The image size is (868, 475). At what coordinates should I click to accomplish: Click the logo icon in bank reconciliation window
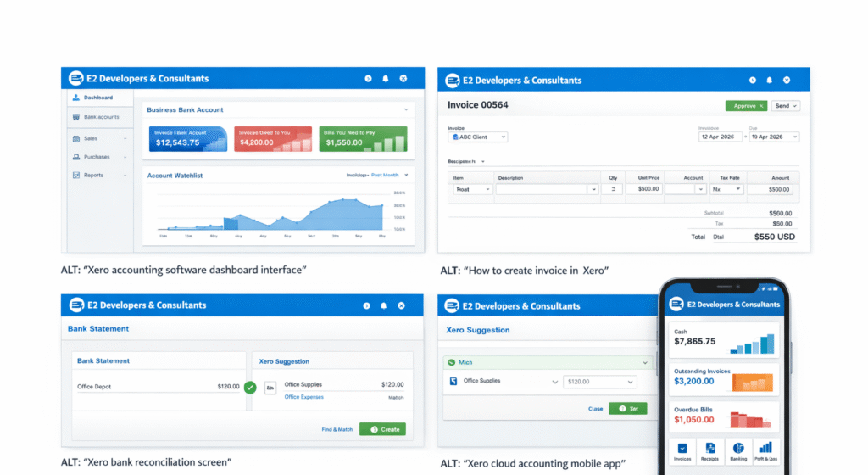pos(76,305)
